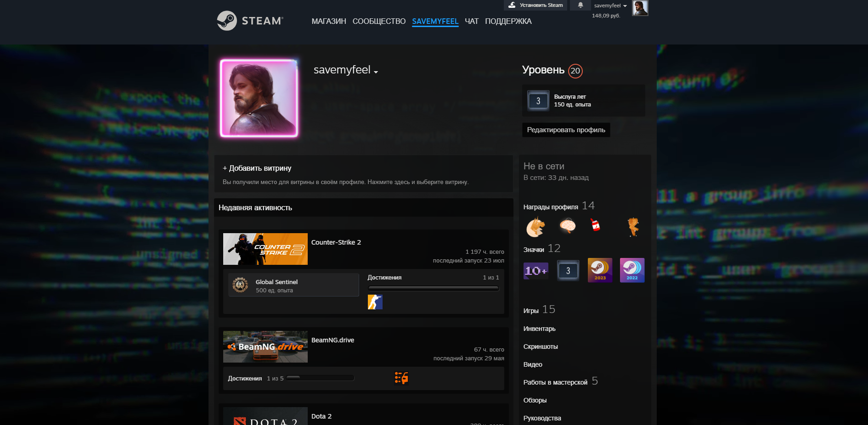This screenshot has height=425, width=868.
Task: Open Dota 2 game banner
Action: (265, 416)
